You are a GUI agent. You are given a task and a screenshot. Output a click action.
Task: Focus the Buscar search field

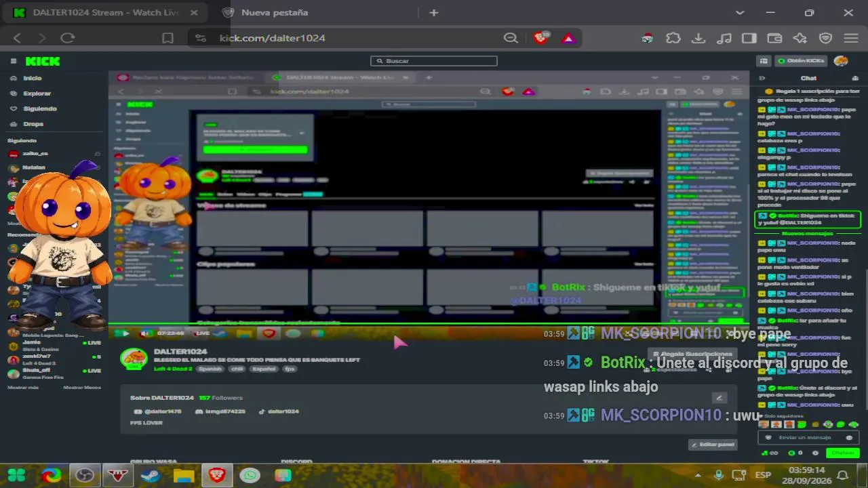[x=434, y=61]
